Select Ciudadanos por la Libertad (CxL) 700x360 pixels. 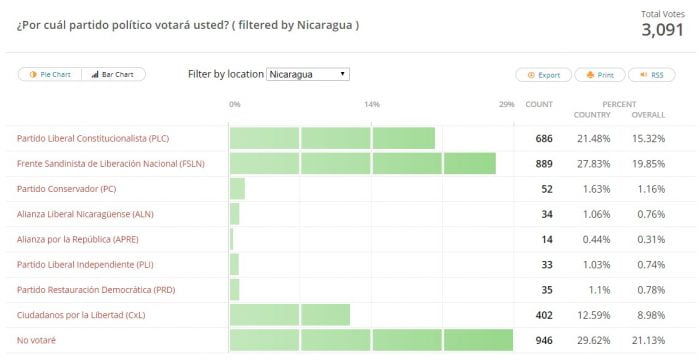[81, 315]
